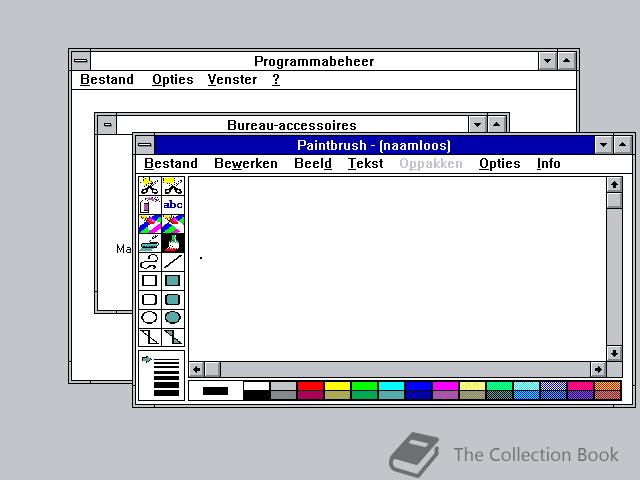Select the plain Eraser tool
The width and height of the screenshot is (640, 480).
coord(173,224)
